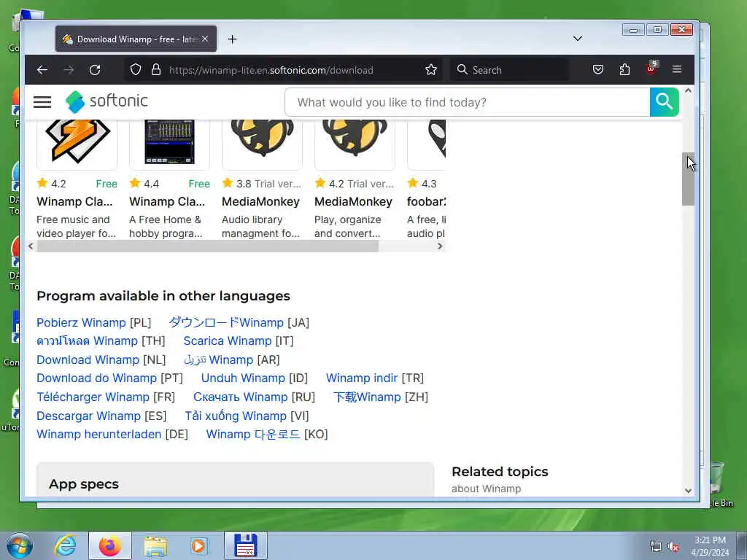Open the Windows Start button
Screen dimensions: 747x560
click(20, 545)
